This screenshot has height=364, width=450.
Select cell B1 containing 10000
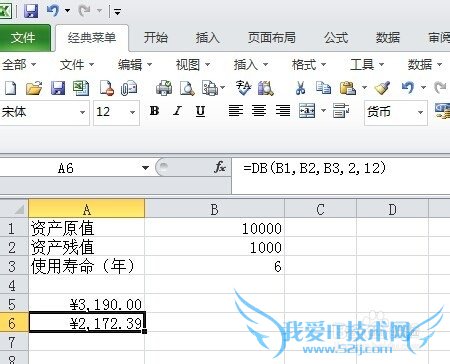click(x=214, y=228)
